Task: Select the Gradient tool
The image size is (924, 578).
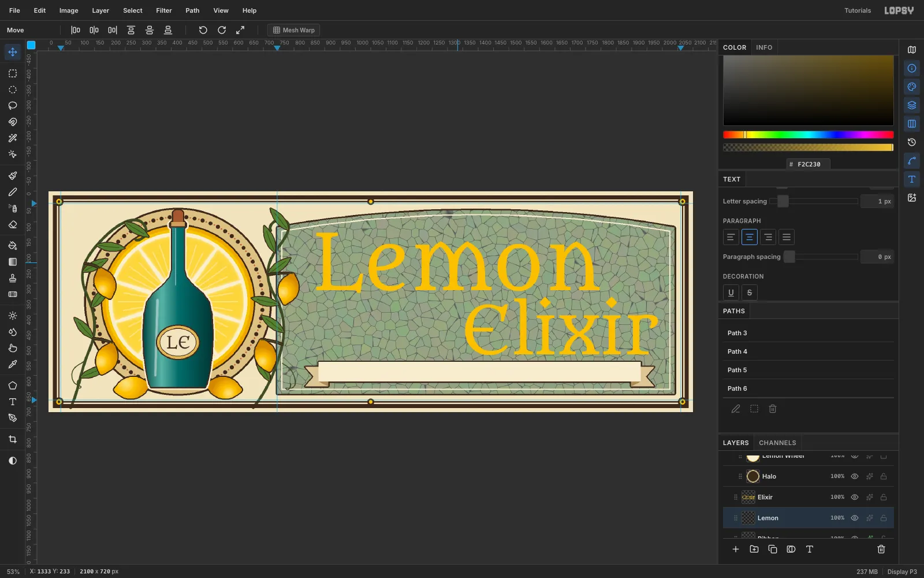Action: coord(13,262)
